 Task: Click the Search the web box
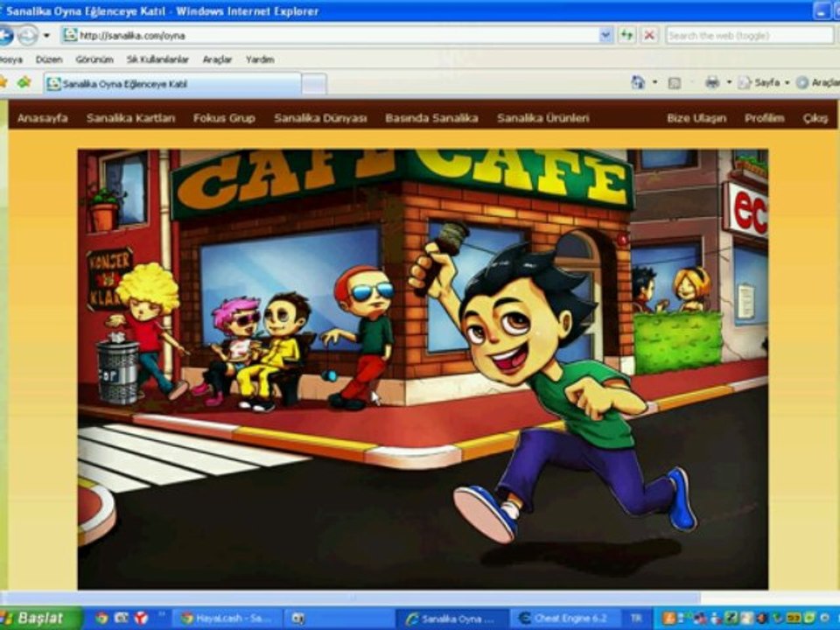tap(749, 35)
